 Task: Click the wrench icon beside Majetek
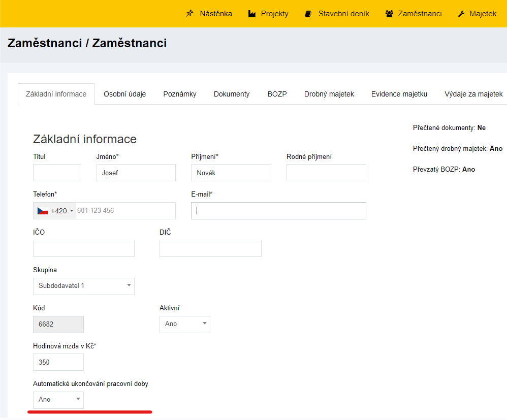point(461,14)
